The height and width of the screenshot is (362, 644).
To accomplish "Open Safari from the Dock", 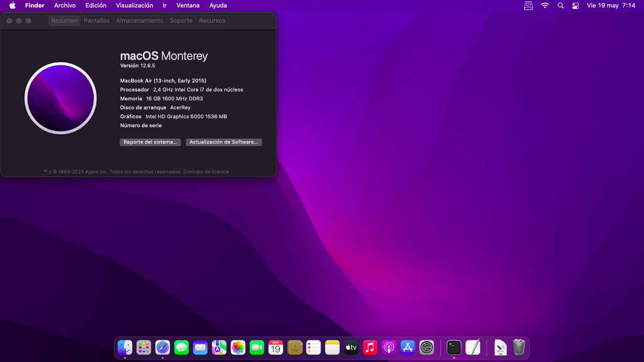I will 163,348.
